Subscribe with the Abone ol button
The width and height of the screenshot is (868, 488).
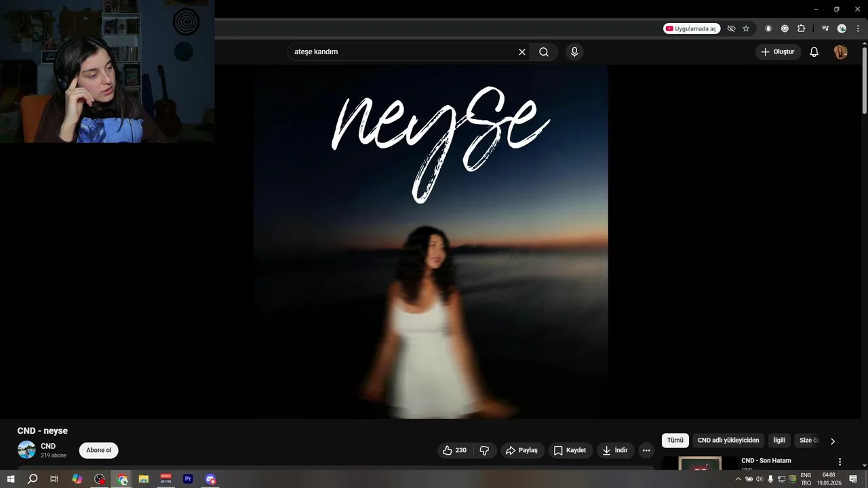(x=98, y=450)
